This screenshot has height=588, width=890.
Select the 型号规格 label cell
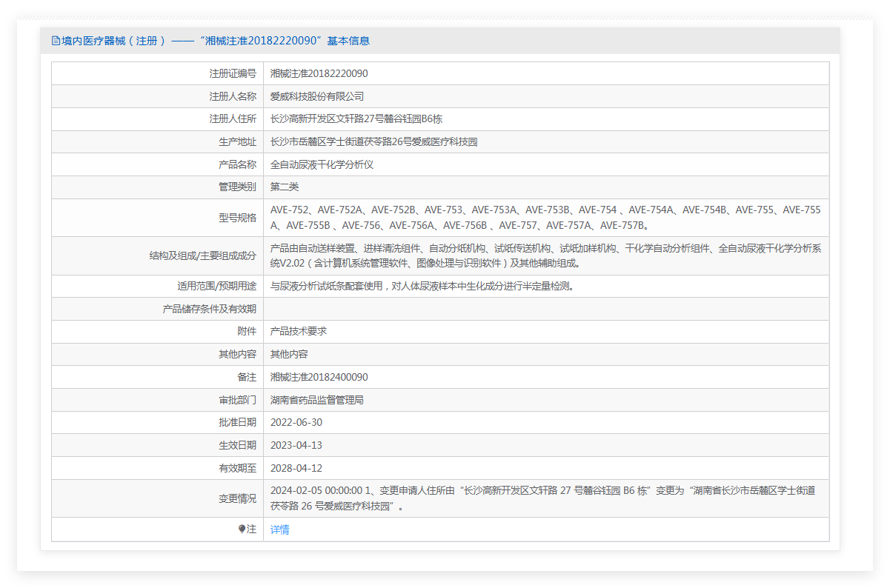tap(157, 218)
